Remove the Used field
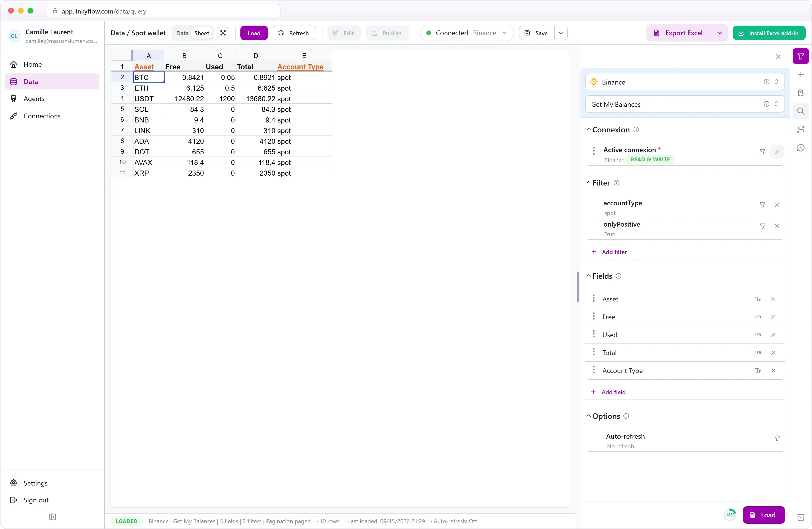Viewport: 812px width, 529px height. point(773,335)
